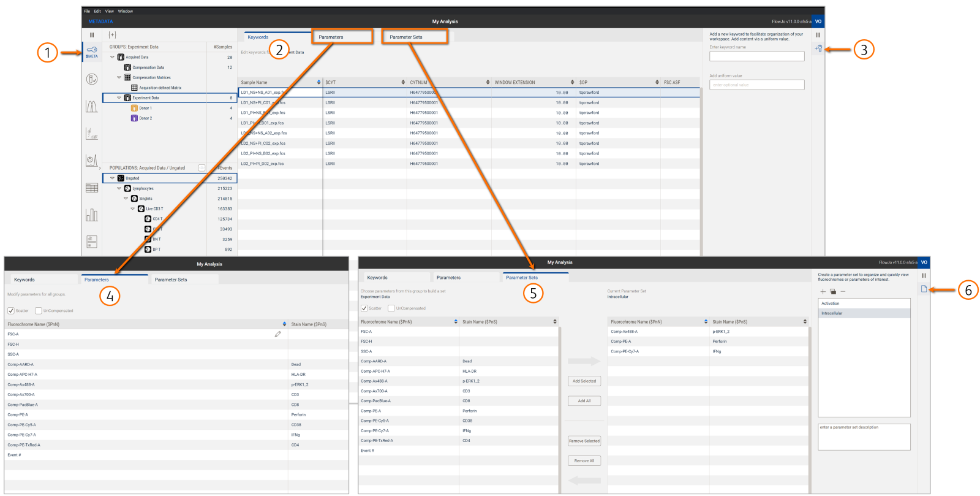980x496 pixels.
Task: Open the Window menu
Action: [126, 11]
